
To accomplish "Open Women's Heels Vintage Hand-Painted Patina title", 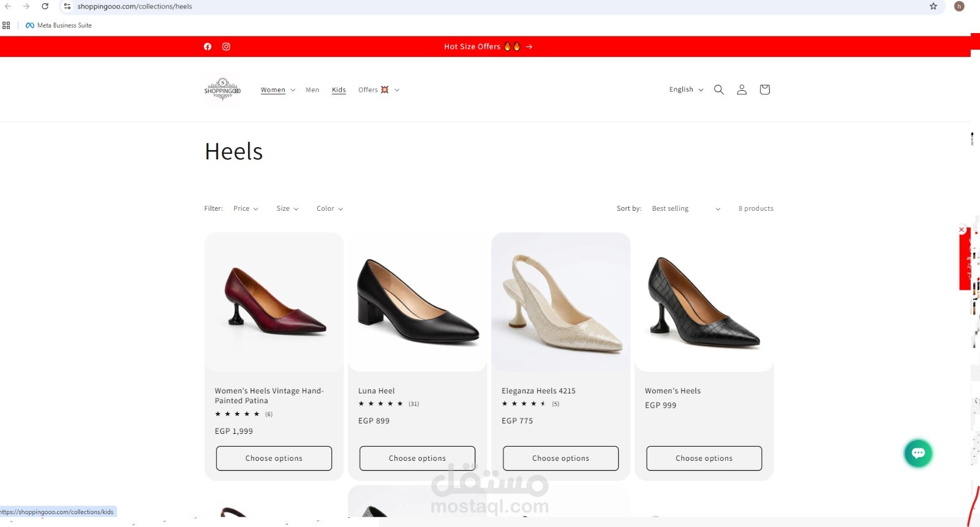I will [x=269, y=396].
